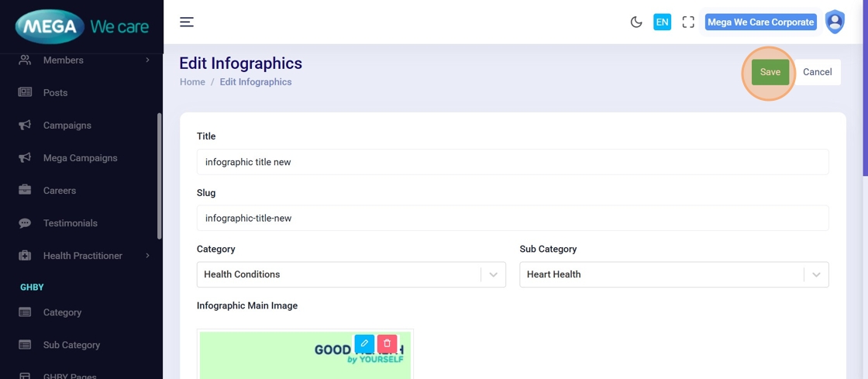Open the user profile avatar
The image size is (868, 379).
tap(835, 22)
